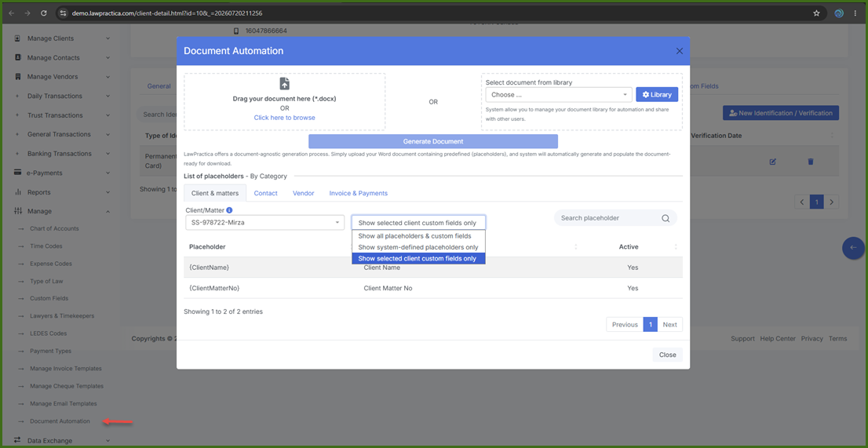Expand the General Transactions menu
This screenshot has width=868, height=448.
click(108, 134)
